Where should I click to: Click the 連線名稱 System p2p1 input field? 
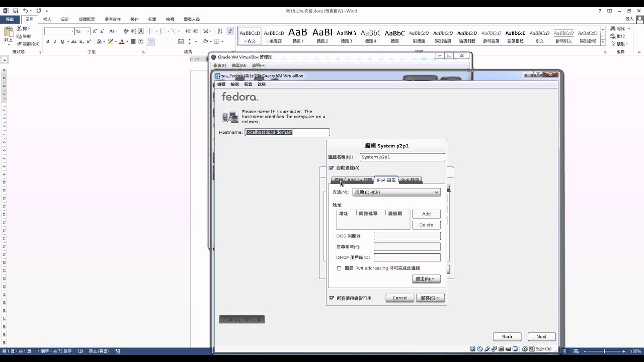[403, 157]
